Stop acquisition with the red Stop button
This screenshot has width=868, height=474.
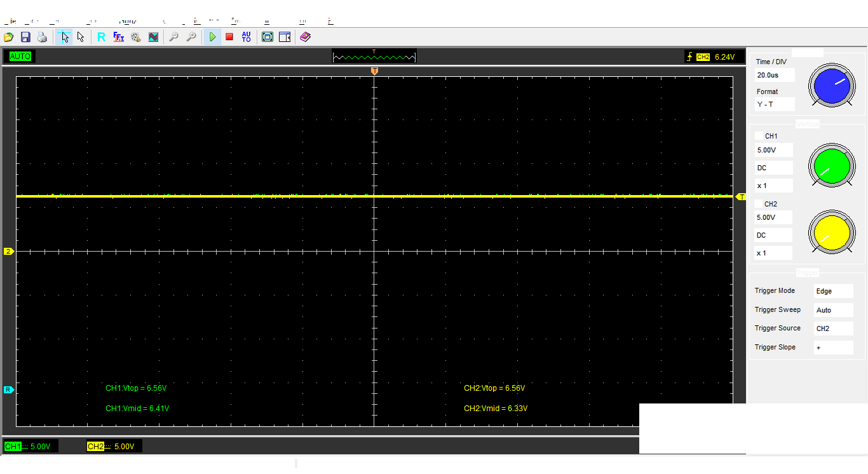[229, 37]
